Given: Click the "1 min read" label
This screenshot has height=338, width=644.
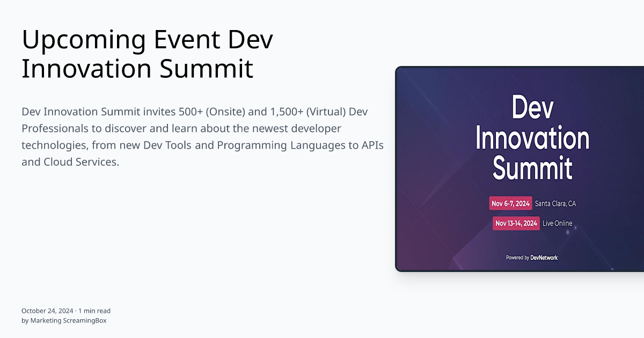Looking at the screenshot, I should point(94,310).
